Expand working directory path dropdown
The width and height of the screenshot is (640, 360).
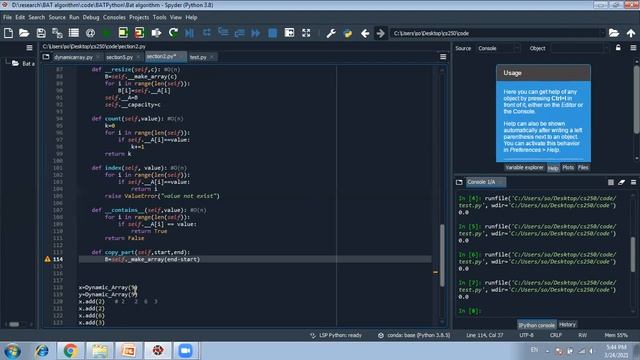[601, 33]
